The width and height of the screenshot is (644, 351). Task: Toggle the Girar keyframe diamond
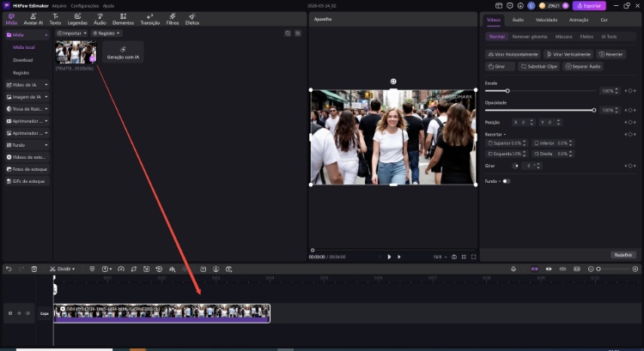[630, 166]
